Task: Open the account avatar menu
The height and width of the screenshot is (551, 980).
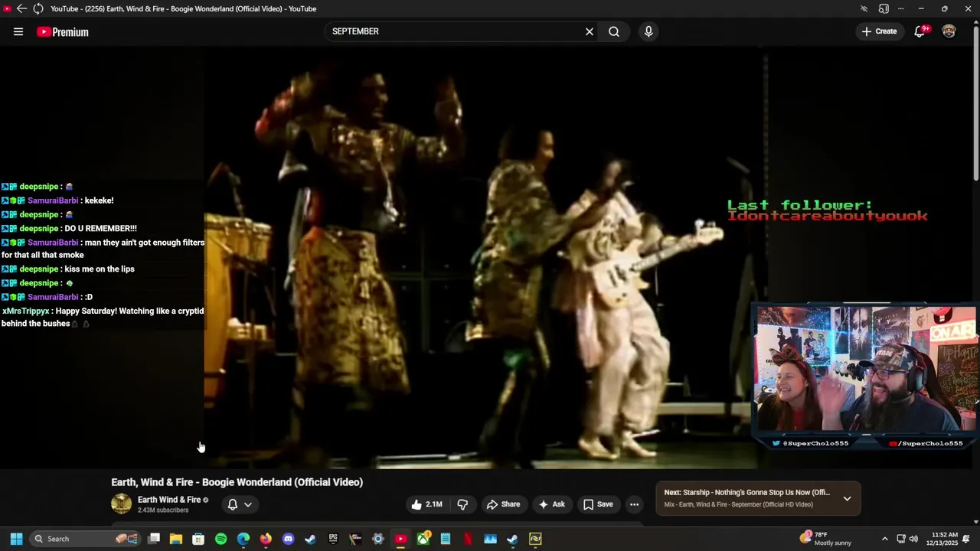Action: pos(949,31)
